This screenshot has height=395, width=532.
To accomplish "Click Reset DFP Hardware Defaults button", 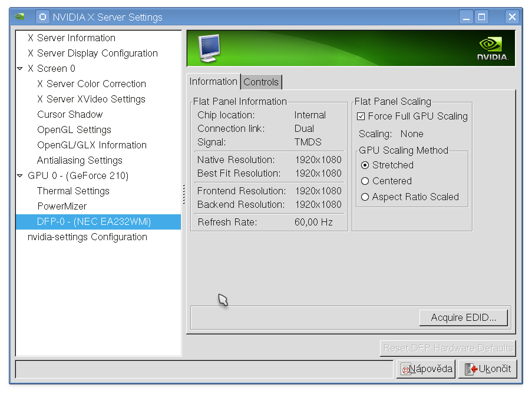I will click(448, 348).
